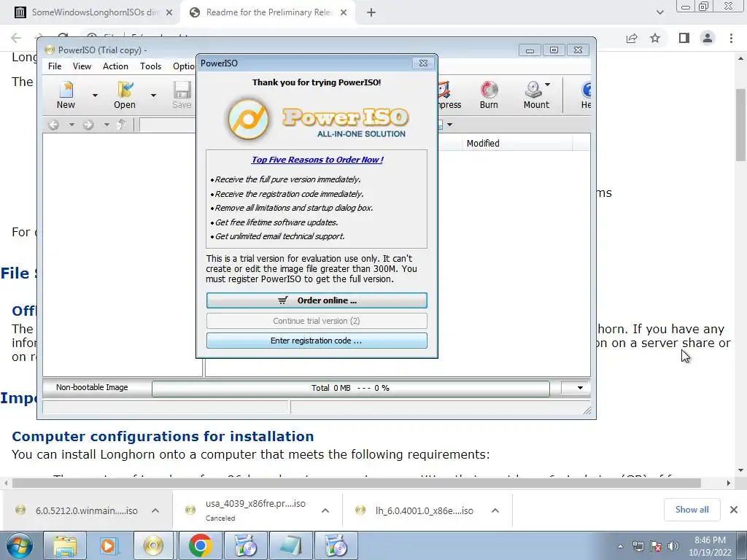The width and height of the screenshot is (747, 560).
Task: Open Top Five Reasons to Order Now link
Action: (317, 160)
